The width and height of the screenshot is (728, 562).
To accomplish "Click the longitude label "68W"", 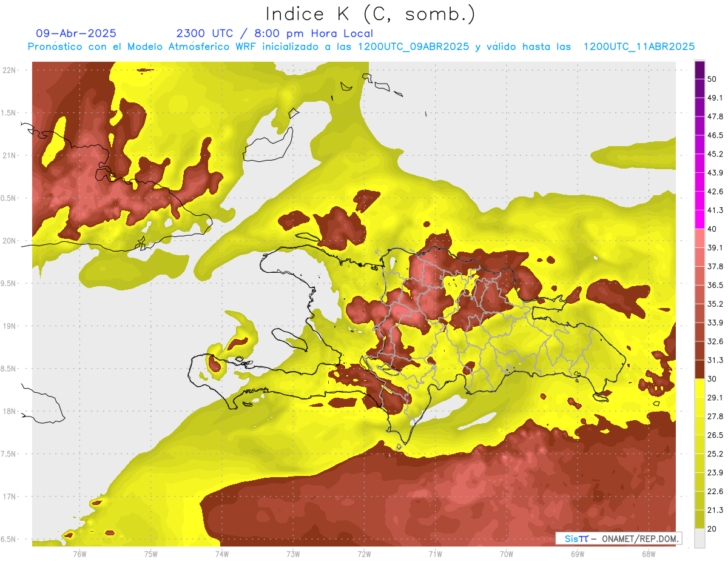I will point(649,554).
